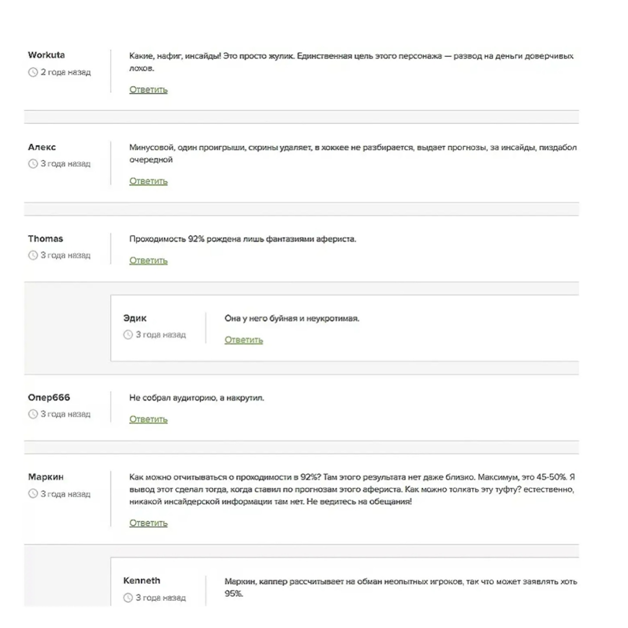This screenshot has height=628, width=628.
Task: Reply to Опер666's comment
Action: [148, 419]
